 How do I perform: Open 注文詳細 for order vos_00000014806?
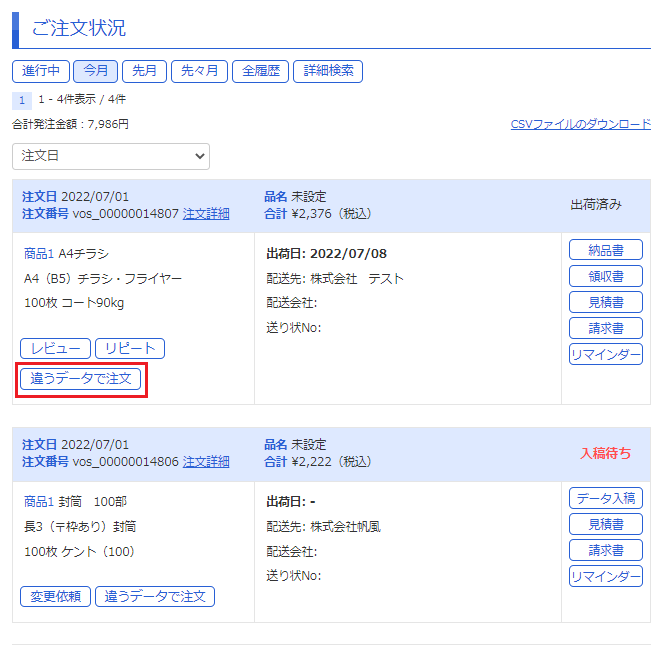(206, 462)
